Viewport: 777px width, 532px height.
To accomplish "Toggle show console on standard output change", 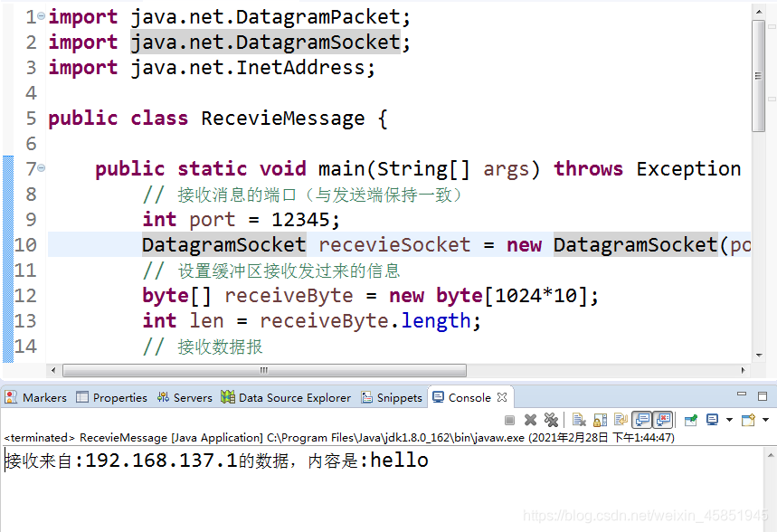I will click(642, 420).
